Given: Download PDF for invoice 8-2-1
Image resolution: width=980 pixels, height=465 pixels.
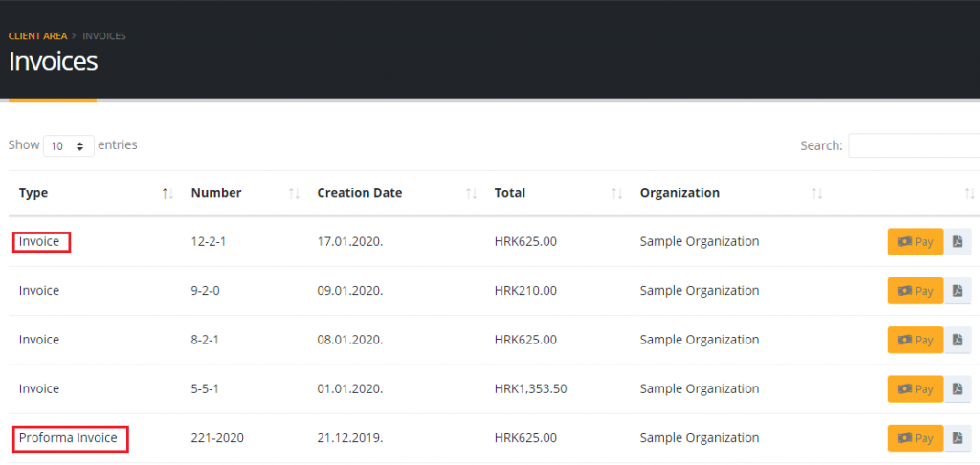Looking at the screenshot, I should pyautogui.click(x=958, y=340).
